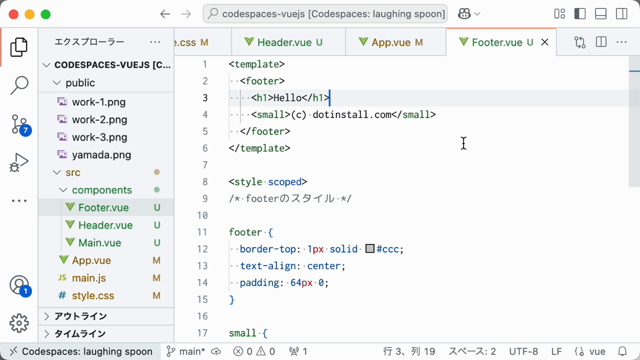Open the Manage gear icon
The width and height of the screenshot is (640, 360).
pos(19,323)
